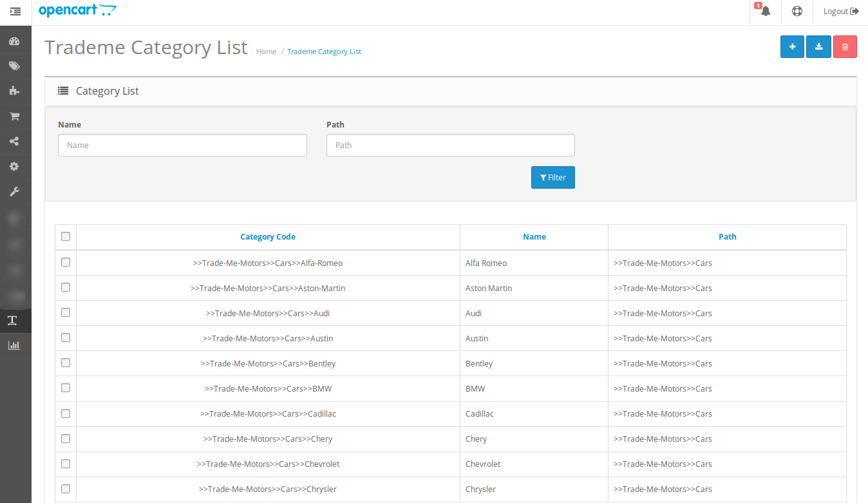Click Trademe Category List breadcrumb link
This screenshot has width=868, height=503.
point(324,52)
